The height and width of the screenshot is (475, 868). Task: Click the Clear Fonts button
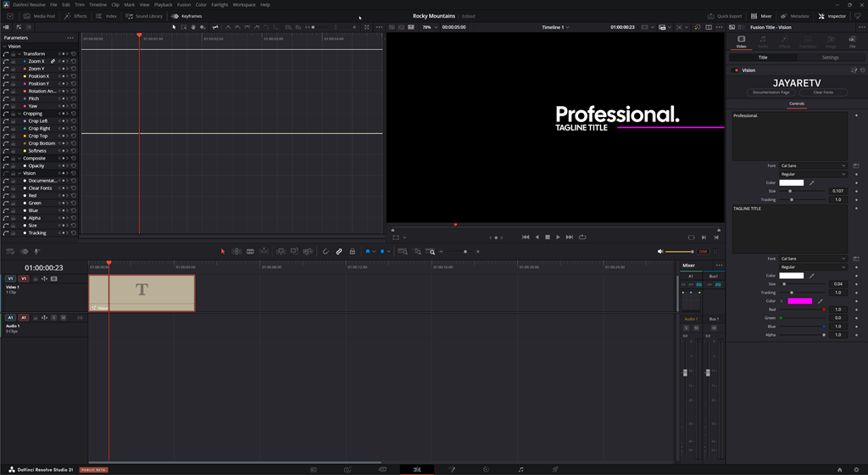point(822,92)
